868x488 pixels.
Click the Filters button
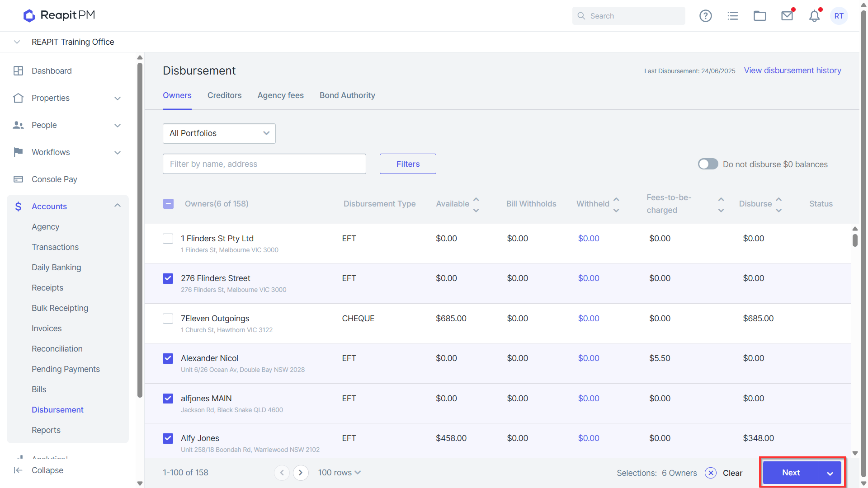click(x=408, y=164)
